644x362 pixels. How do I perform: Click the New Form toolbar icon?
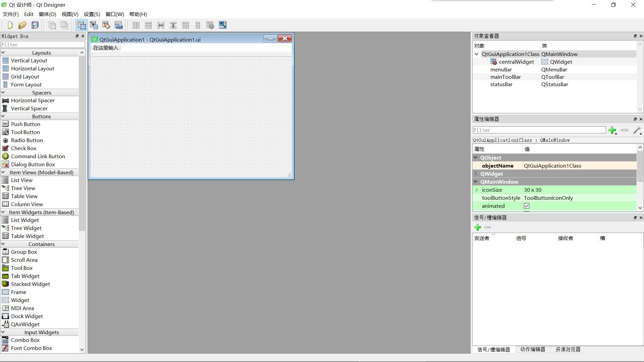pyautogui.click(x=10, y=25)
